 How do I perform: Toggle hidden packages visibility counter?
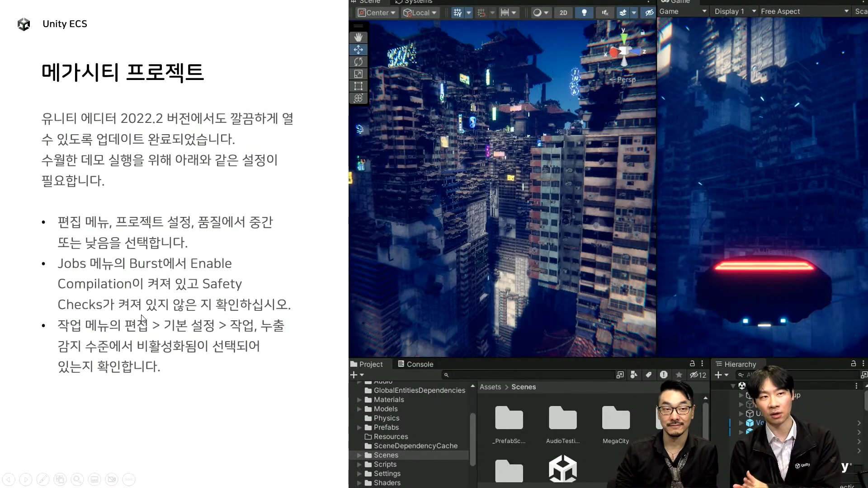click(x=698, y=375)
